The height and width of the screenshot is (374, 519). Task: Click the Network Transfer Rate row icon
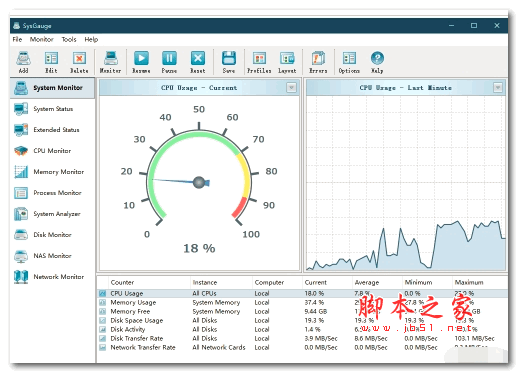(103, 347)
